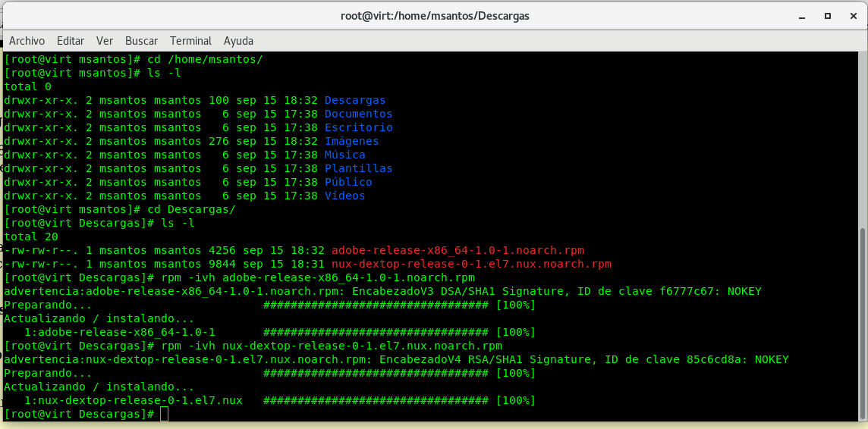This screenshot has height=429, width=868.
Task: Open the Ayuda menu
Action: pyautogui.click(x=238, y=41)
